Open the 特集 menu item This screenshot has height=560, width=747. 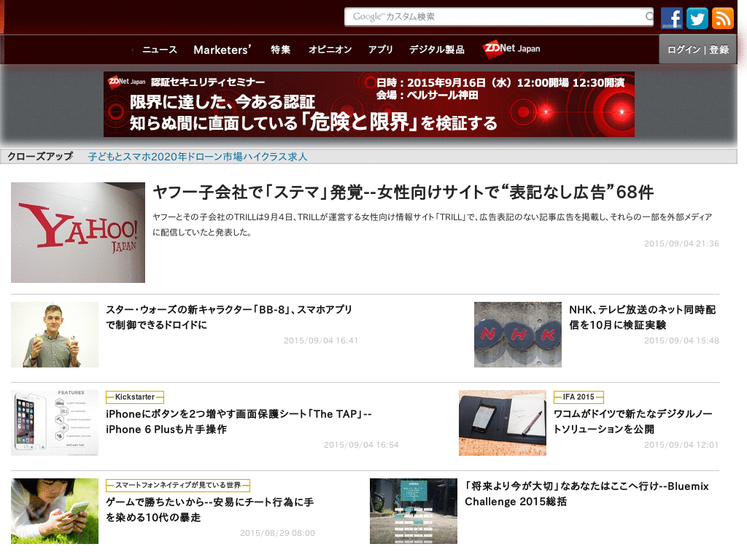click(x=281, y=50)
